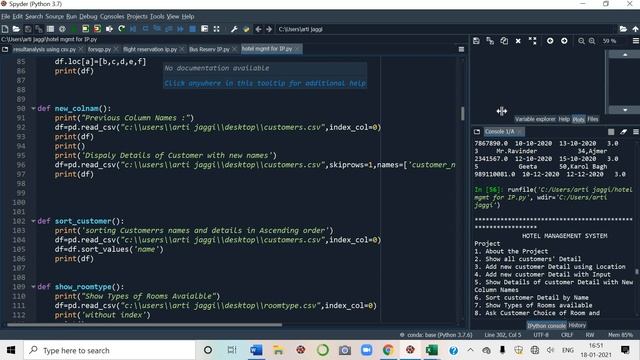Open Excel from the taskbar
The image size is (640, 360).
coord(431,350)
